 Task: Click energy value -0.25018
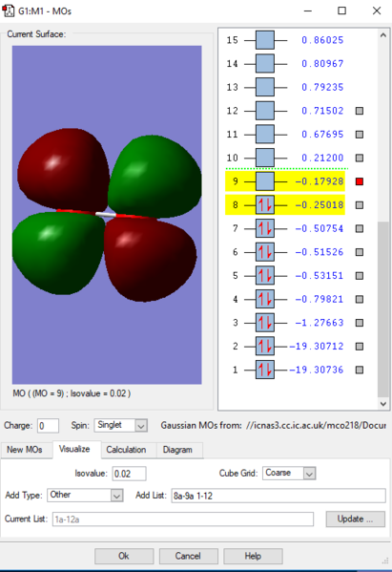tap(320, 205)
